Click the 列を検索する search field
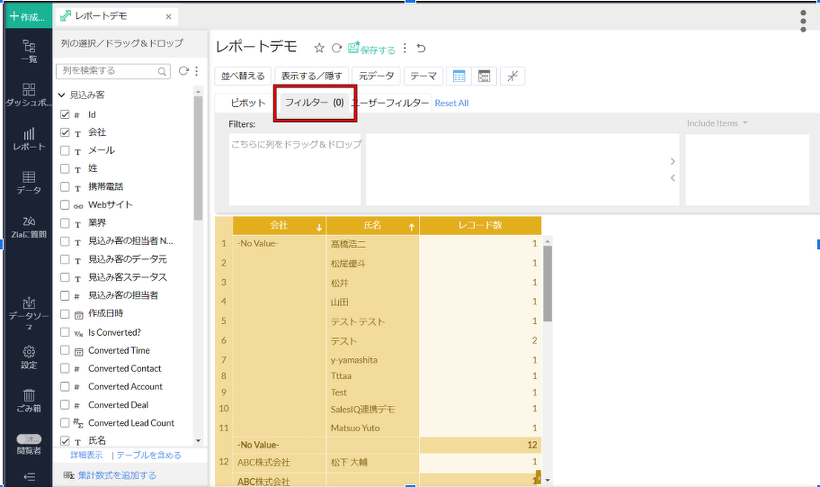820x487 pixels. click(x=108, y=71)
